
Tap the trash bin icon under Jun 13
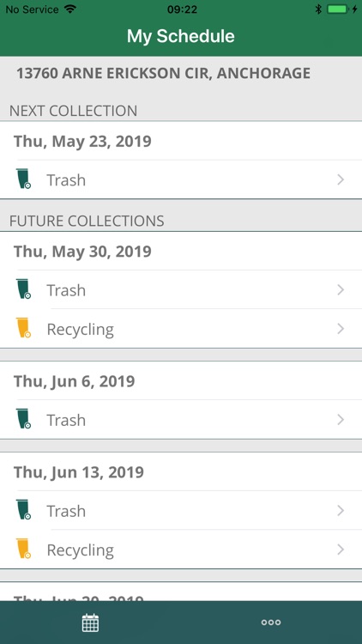23,510
